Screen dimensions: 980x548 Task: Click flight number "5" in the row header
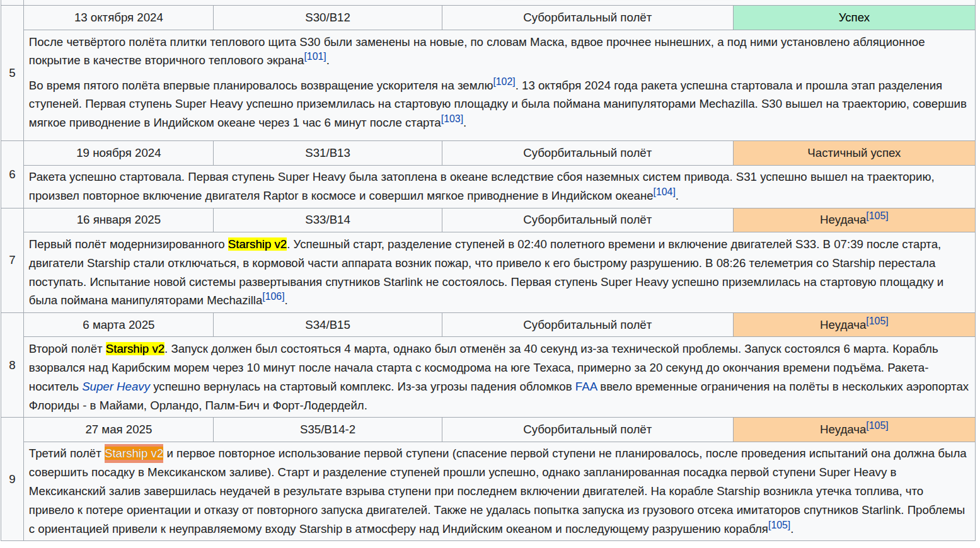(12, 73)
